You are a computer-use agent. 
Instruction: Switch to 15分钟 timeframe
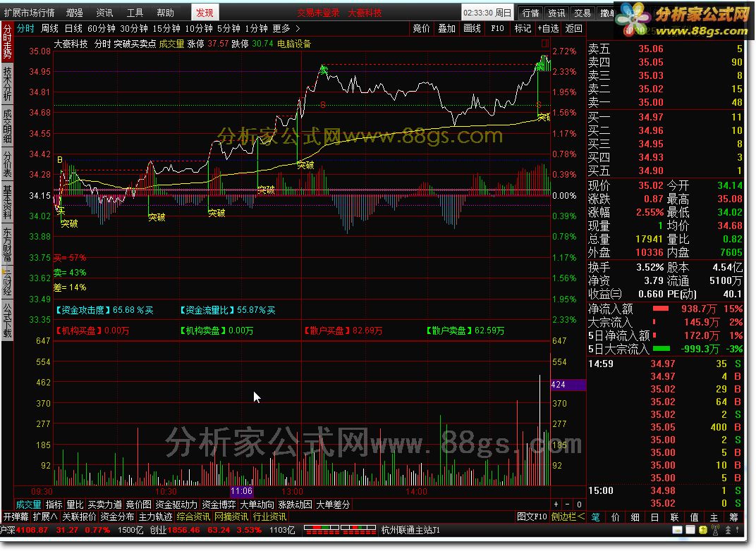click(x=166, y=28)
